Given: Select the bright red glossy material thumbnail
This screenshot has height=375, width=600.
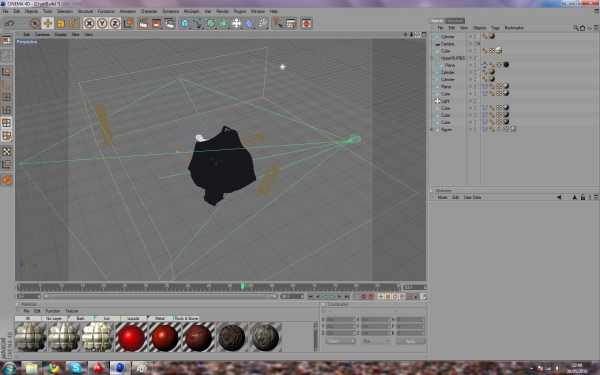Looking at the screenshot, I should click(x=131, y=337).
